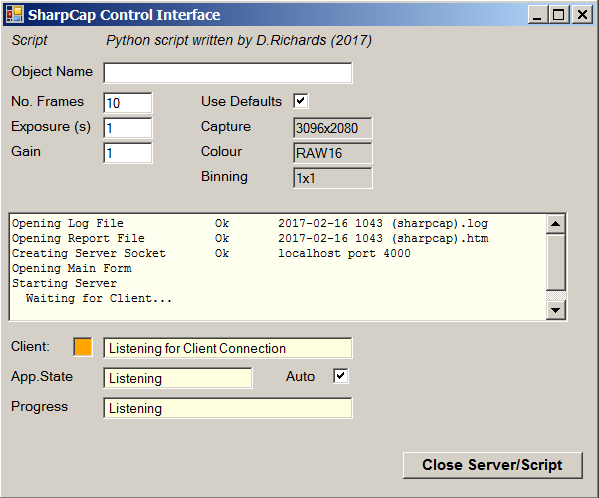Click the log scrollbar up arrow
This screenshot has height=498, width=599.
click(555, 224)
